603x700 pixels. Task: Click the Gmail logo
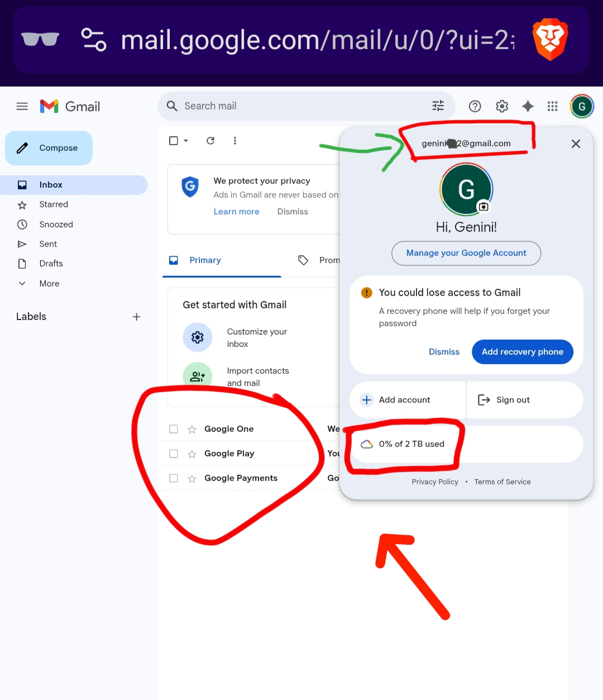(x=70, y=106)
